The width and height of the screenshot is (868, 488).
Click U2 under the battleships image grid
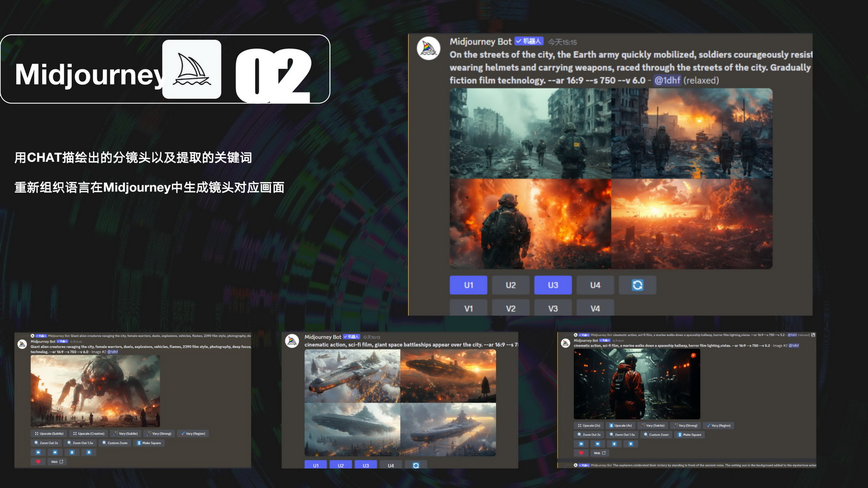point(341,465)
